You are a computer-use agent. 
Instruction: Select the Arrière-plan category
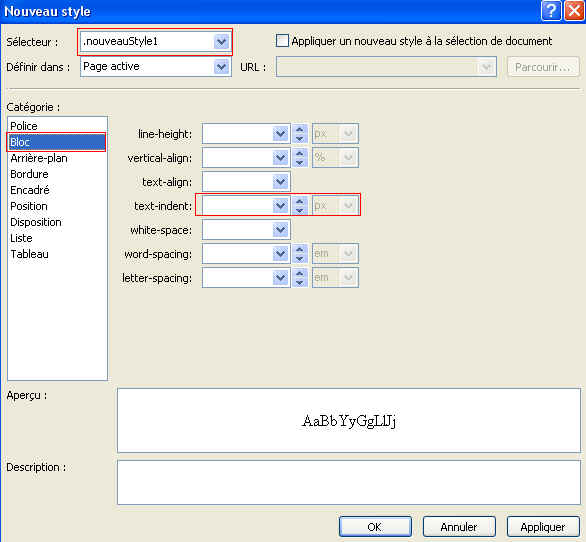point(39,158)
